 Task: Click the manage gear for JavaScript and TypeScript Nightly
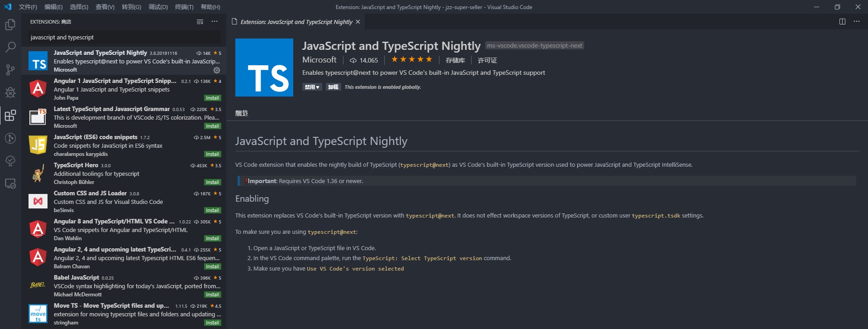(217, 70)
